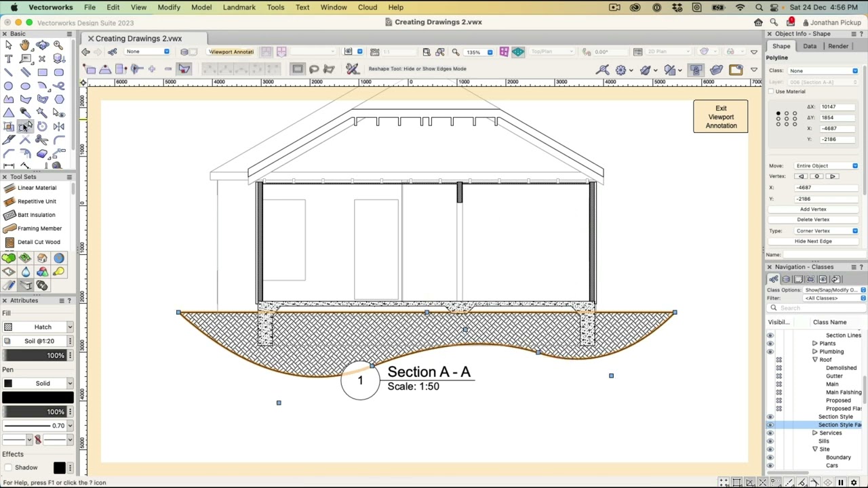Viewport: 868px width, 488px height.
Task: Select the Eyedropper tool
Action: pos(25,113)
